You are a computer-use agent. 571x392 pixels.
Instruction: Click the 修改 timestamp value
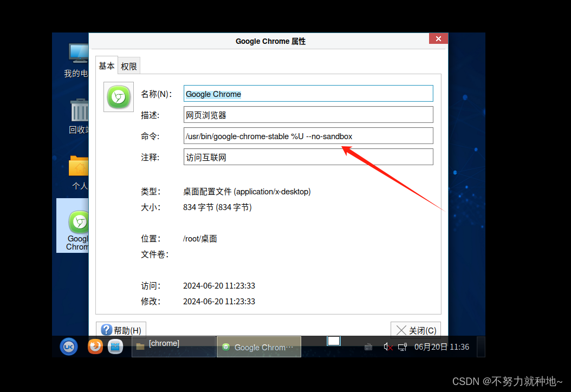point(219,302)
